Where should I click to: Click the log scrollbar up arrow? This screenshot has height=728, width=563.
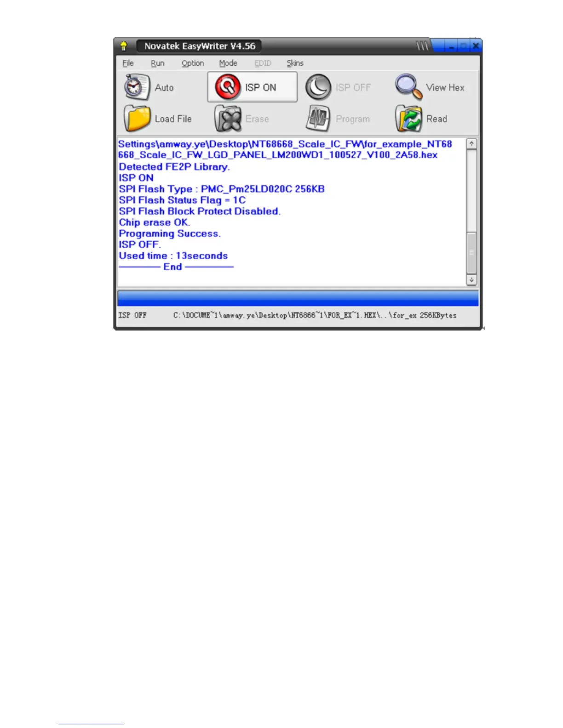471,144
